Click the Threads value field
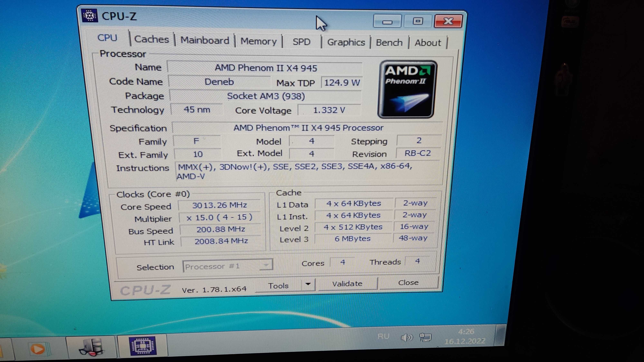This screenshot has width=644, height=362. point(417,261)
